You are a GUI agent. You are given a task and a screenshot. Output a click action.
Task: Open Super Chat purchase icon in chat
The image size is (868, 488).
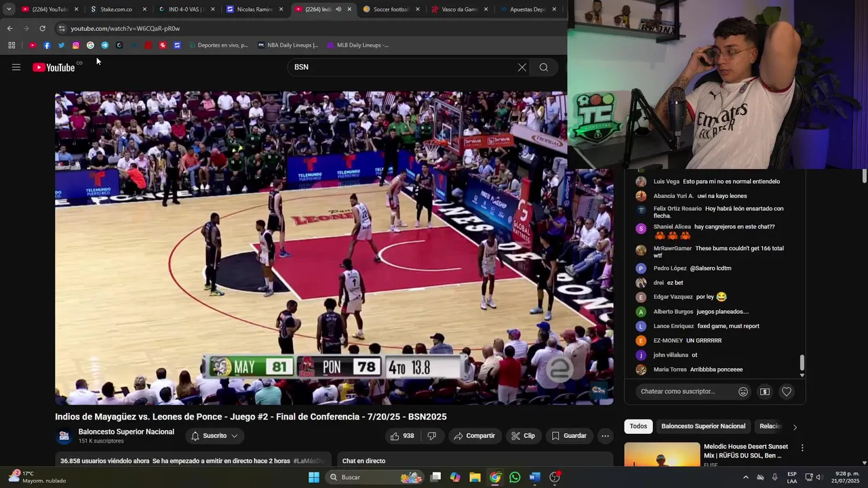tap(765, 391)
